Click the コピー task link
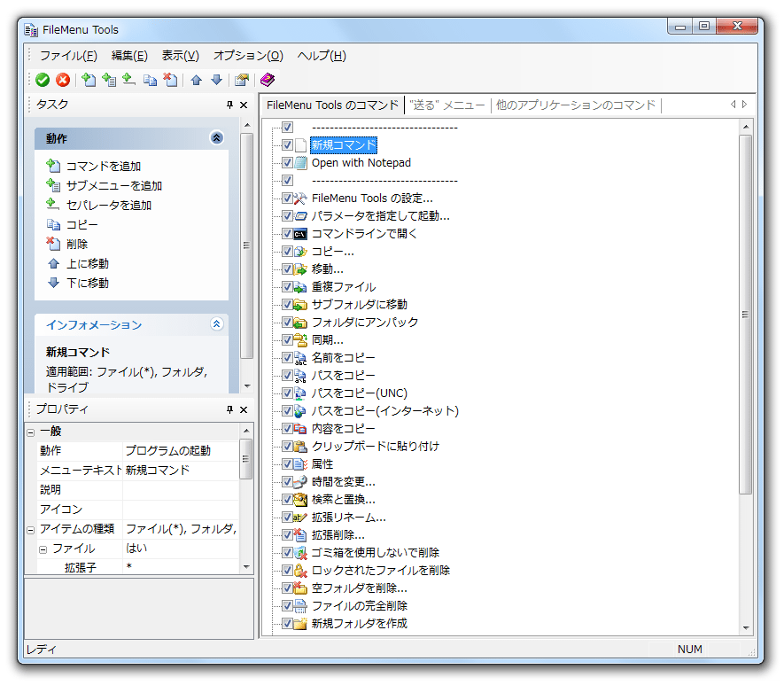Image resolution: width=784 pixels, height=685 pixels. tap(82, 224)
